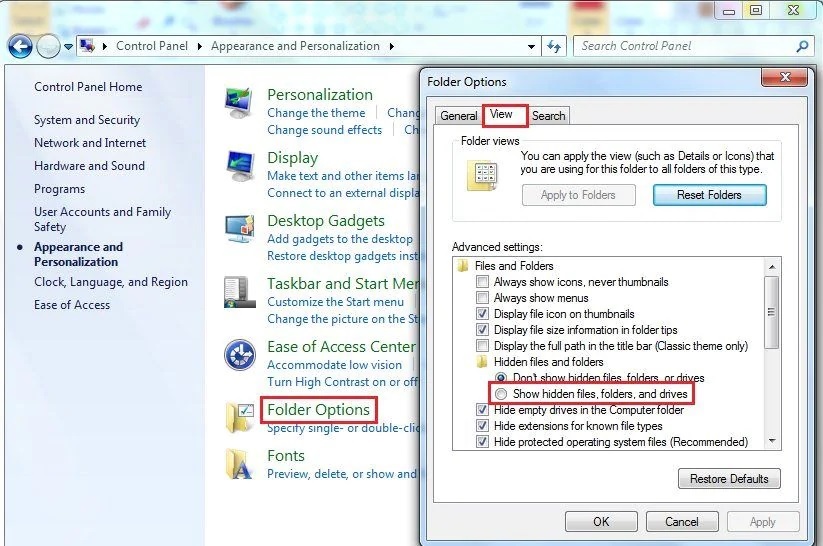This screenshot has height=546, width=823.
Task: Toggle Always show menus checkbox
Action: pyautogui.click(x=482, y=298)
